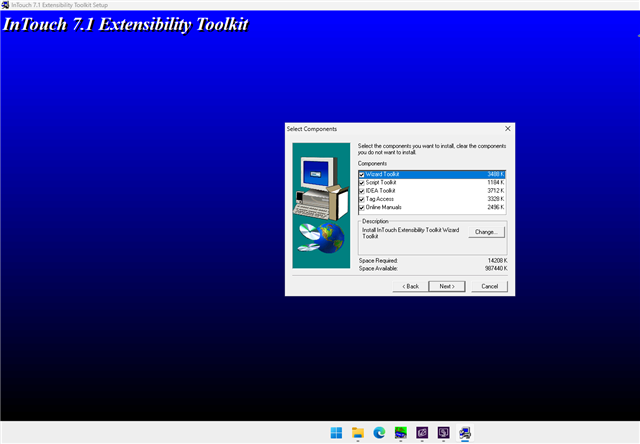The width and height of the screenshot is (640, 444).
Task: Open the second purple app icon on taskbar
Action: (x=444, y=433)
